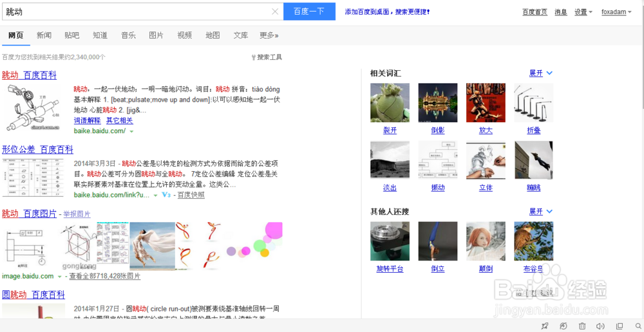Open dropdown arrow next to baike.baidu.com/
Viewport: 644px width, 332px height.
(x=131, y=131)
